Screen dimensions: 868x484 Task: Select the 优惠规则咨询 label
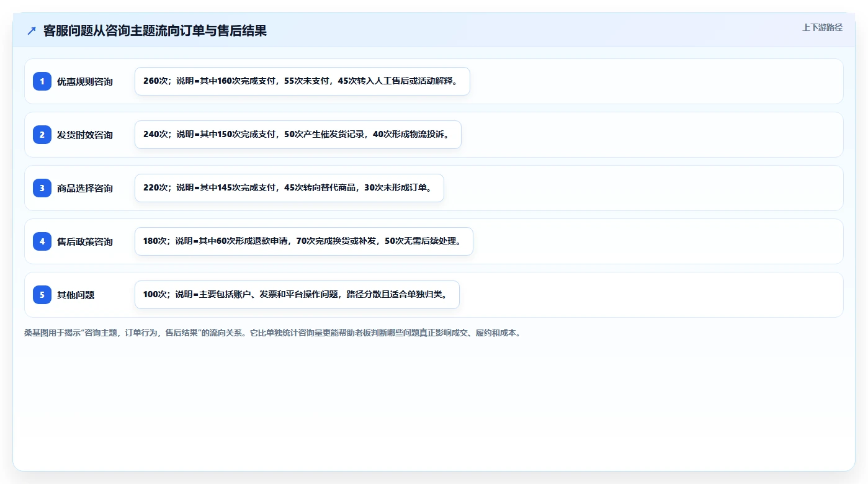(85, 81)
